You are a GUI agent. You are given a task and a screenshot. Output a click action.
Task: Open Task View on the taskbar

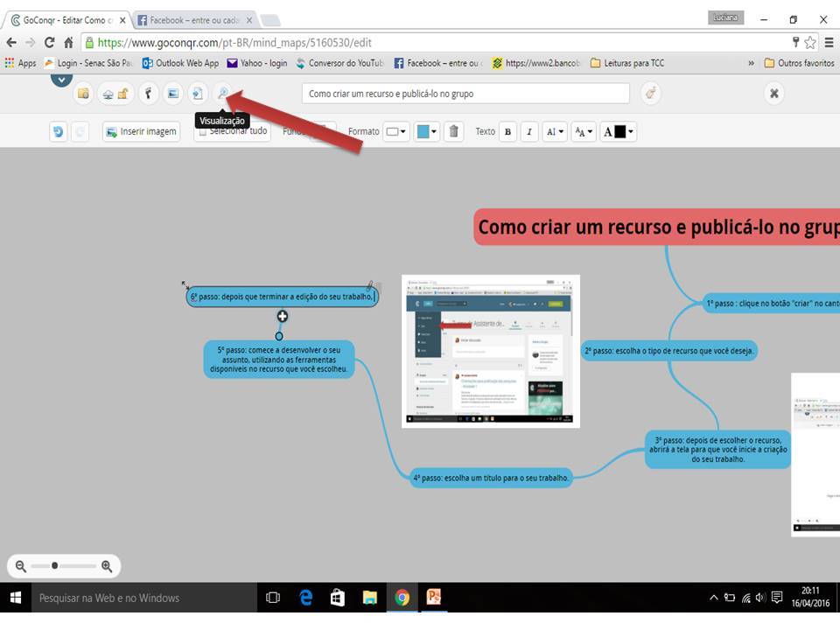point(273,598)
